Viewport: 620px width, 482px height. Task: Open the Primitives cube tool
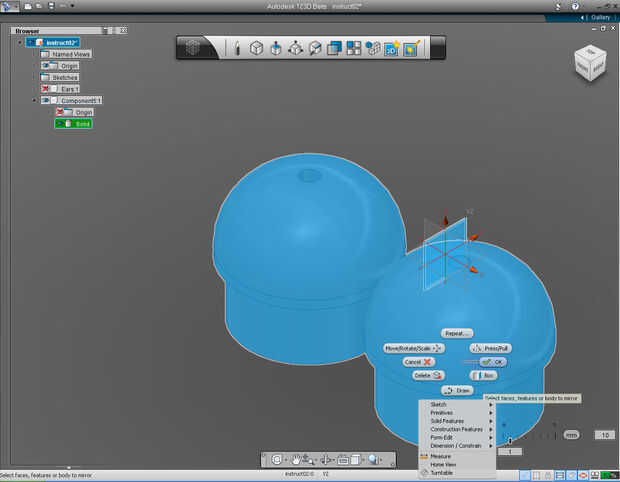257,48
